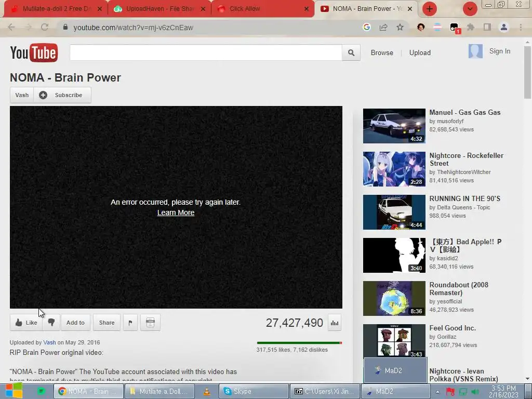Reload the page with refresh icon

click(x=45, y=27)
